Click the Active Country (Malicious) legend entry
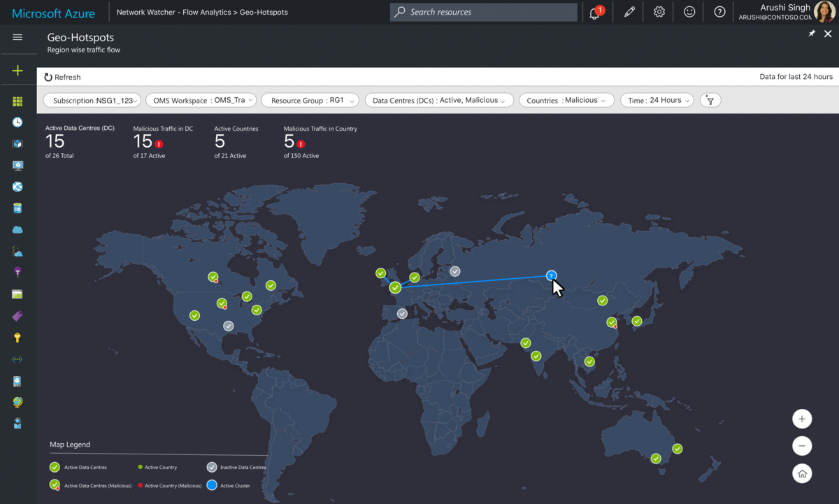 (x=170, y=485)
